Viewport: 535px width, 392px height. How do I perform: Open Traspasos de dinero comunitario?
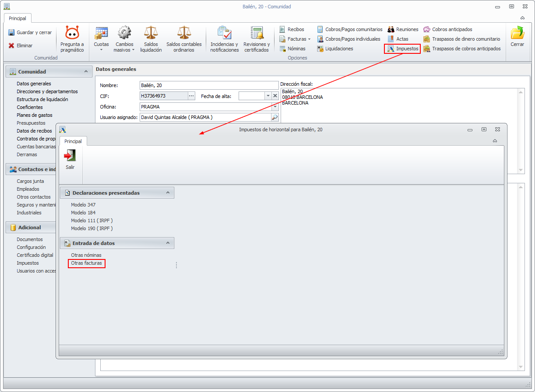tap(461, 39)
